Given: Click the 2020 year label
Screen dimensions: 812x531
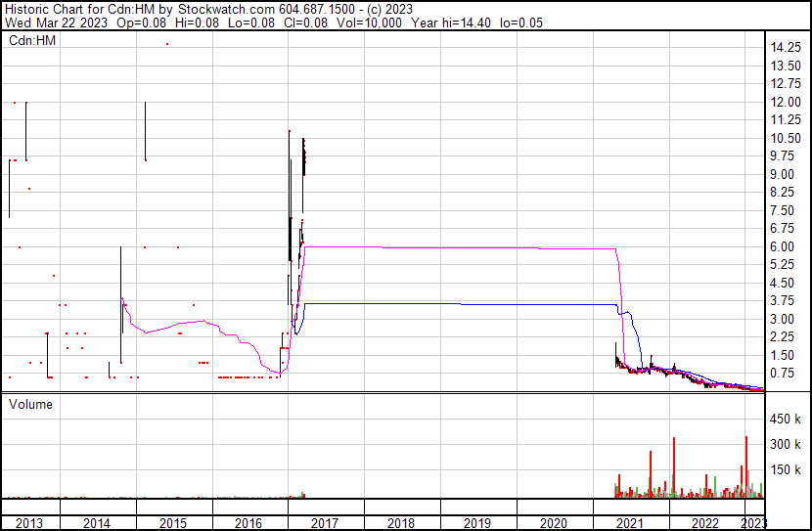Looking at the screenshot, I should 553,523.
